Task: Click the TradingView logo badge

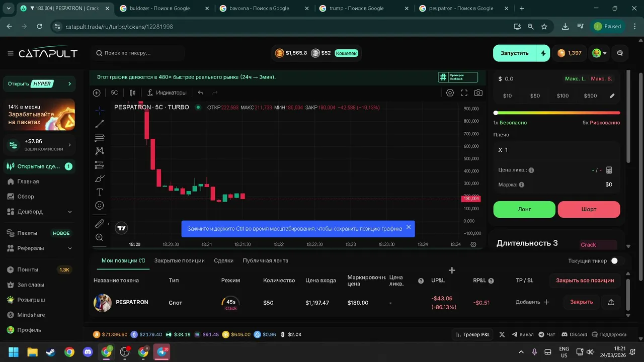Action: 121,228
